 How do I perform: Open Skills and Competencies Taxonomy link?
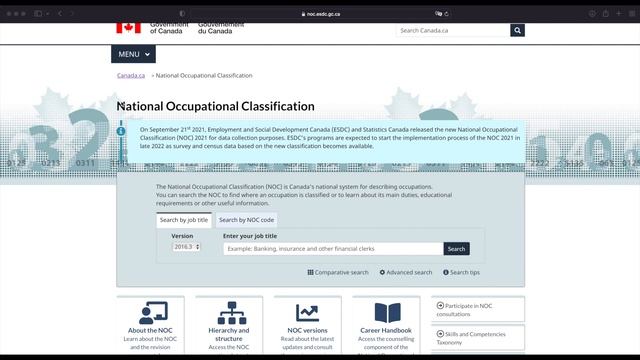click(x=471, y=338)
